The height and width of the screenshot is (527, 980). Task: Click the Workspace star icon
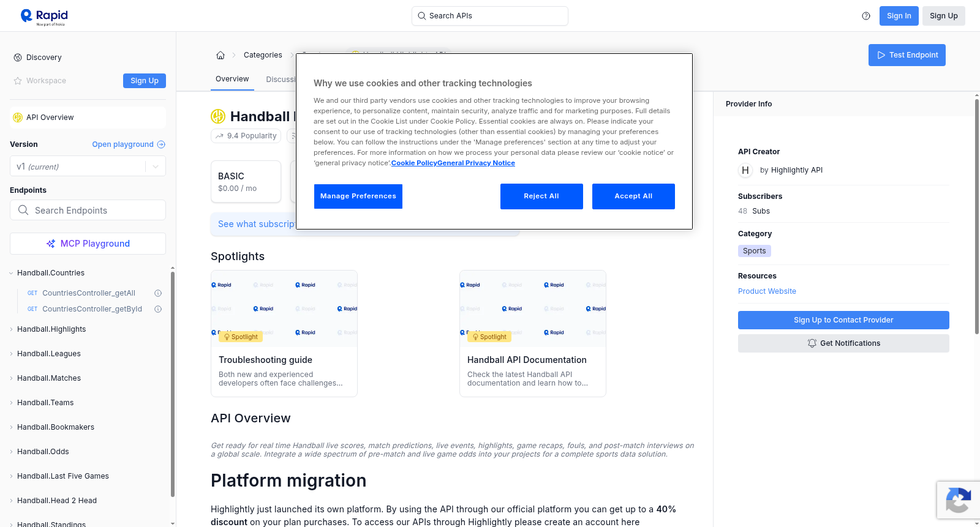coord(18,81)
